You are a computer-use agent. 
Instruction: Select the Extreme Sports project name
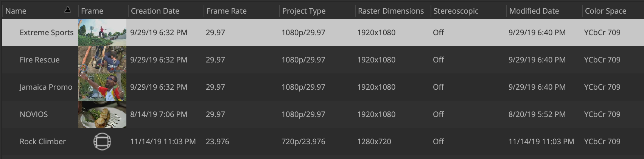point(47,33)
